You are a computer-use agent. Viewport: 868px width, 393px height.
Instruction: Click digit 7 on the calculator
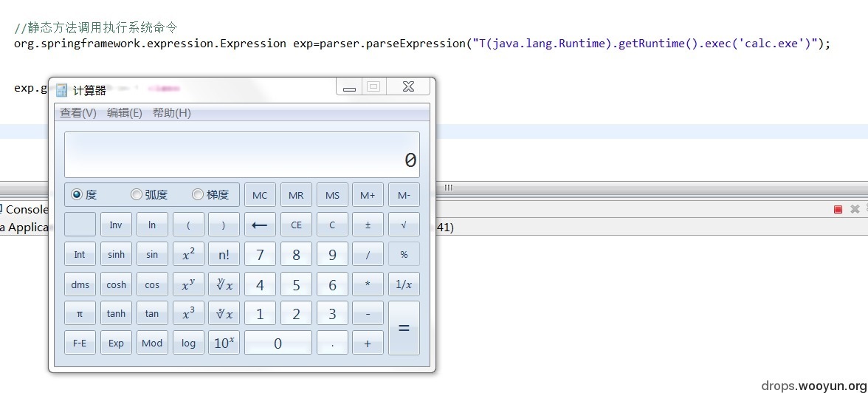[260, 254]
